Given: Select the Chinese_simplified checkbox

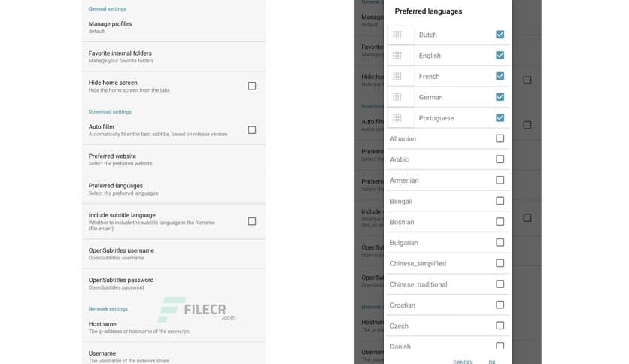Looking at the screenshot, I should click(x=500, y=263).
